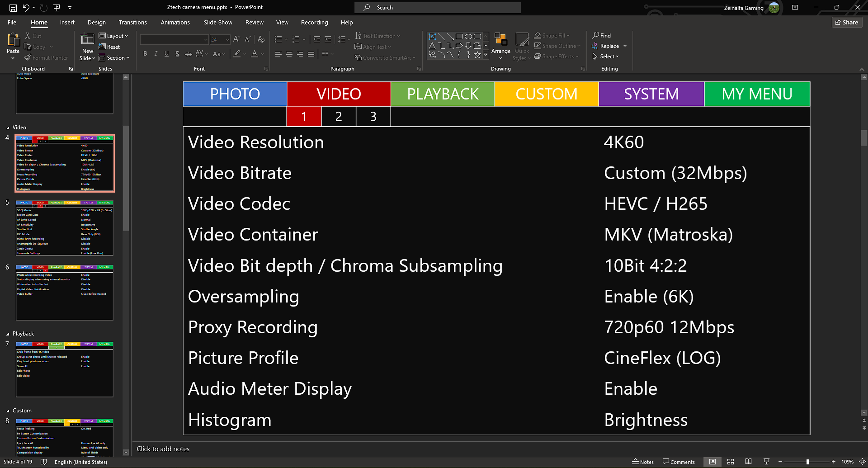Open the Layout dropdown
The height and width of the screenshot is (468, 868).
coord(113,36)
